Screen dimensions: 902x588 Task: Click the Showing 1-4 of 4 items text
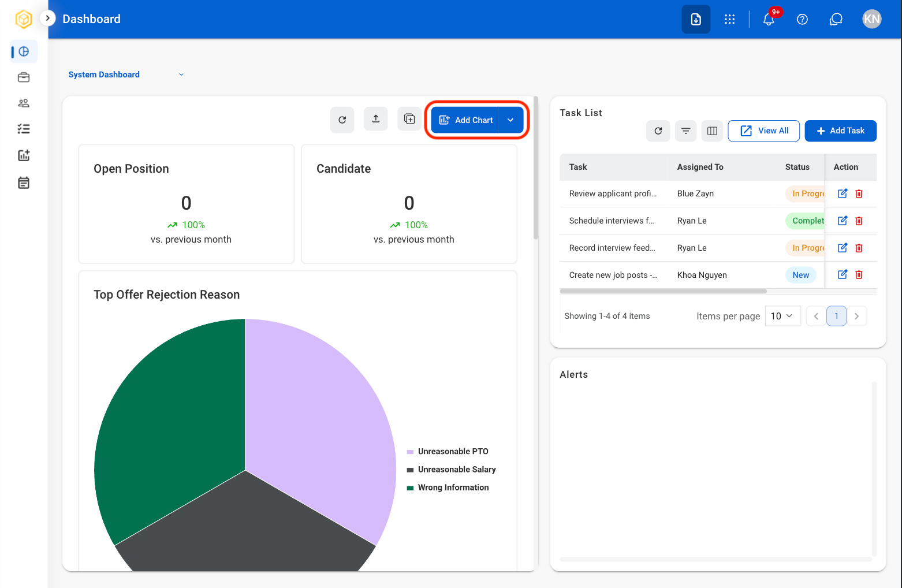(607, 316)
